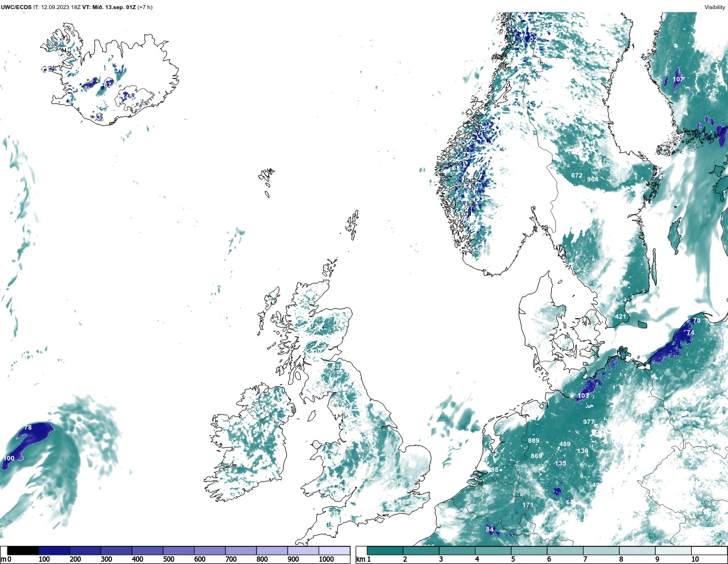The image size is (728, 564).
Task: Click the 7–8 km pale teal swatch
Action: pos(601,550)
